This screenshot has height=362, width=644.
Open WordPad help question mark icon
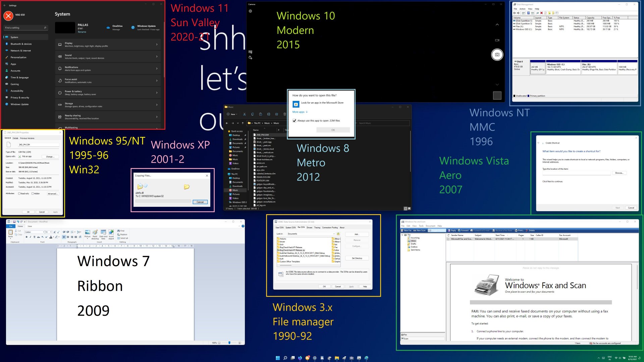(x=243, y=226)
